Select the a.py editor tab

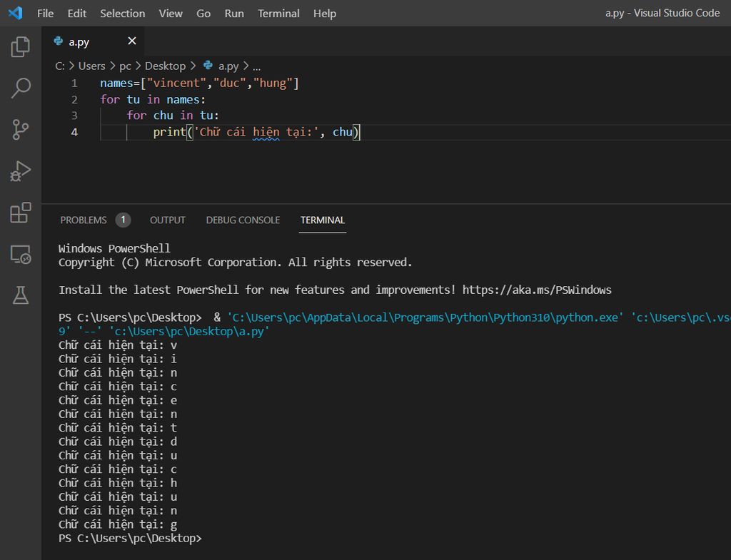tap(79, 42)
